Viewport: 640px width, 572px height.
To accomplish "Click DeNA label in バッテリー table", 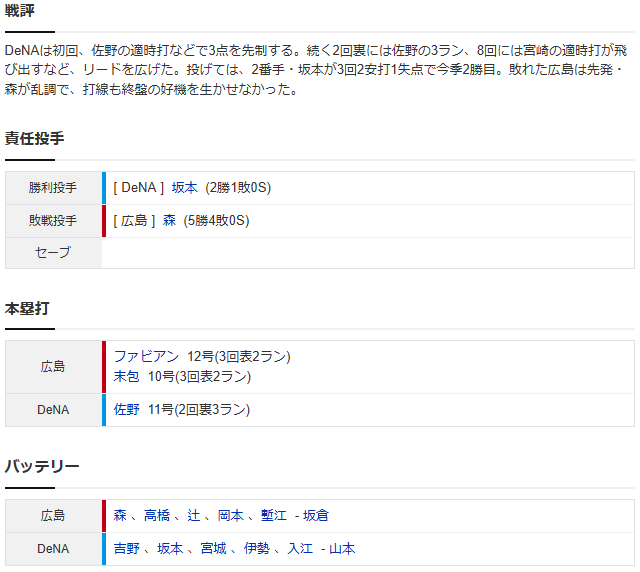I will click(53, 548).
